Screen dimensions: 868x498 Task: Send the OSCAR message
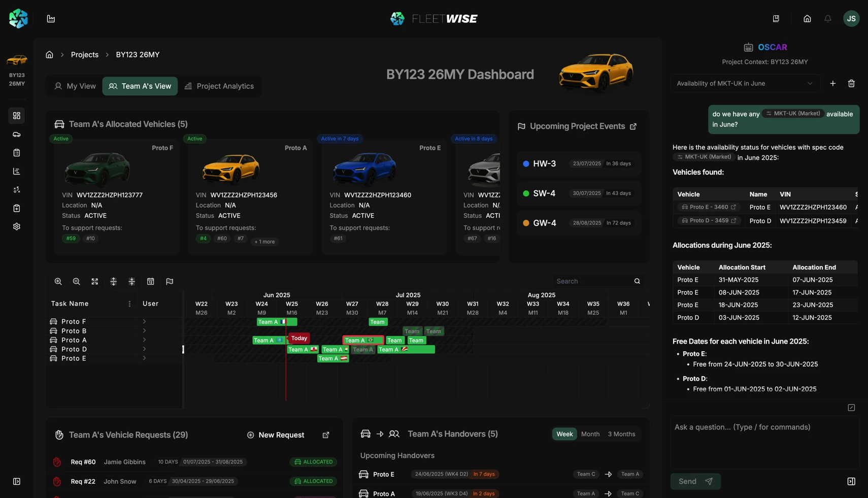[x=695, y=481]
